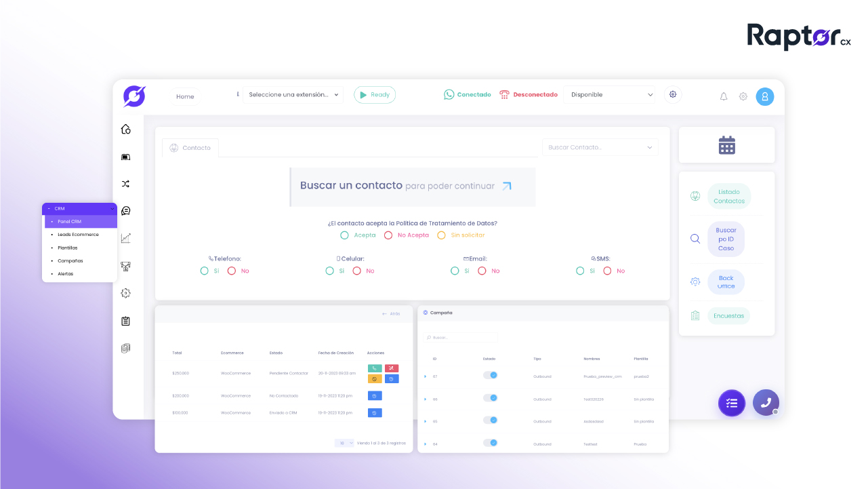This screenshot has height=489, width=868.
Task: Toggle the Estado switch for campaign 64
Action: point(491,443)
